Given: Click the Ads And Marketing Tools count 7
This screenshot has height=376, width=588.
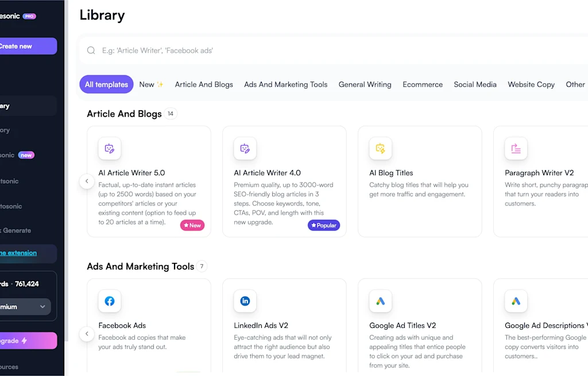Looking at the screenshot, I should (202, 266).
